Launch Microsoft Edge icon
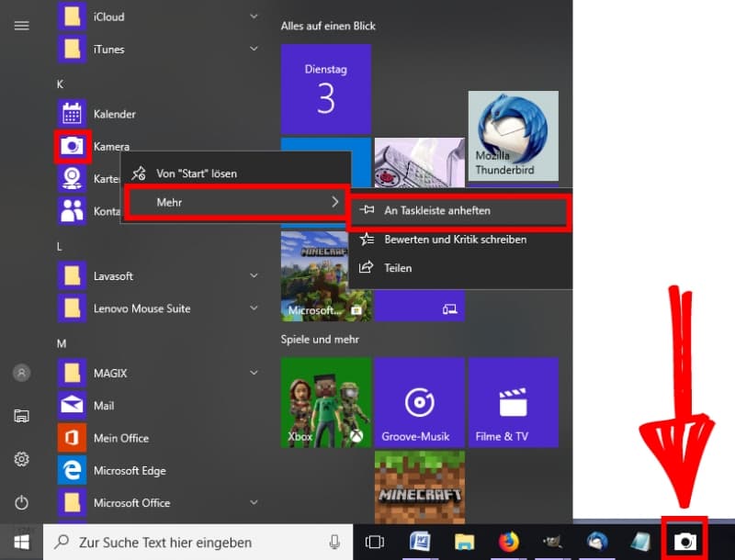The image size is (735, 560). (x=72, y=470)
